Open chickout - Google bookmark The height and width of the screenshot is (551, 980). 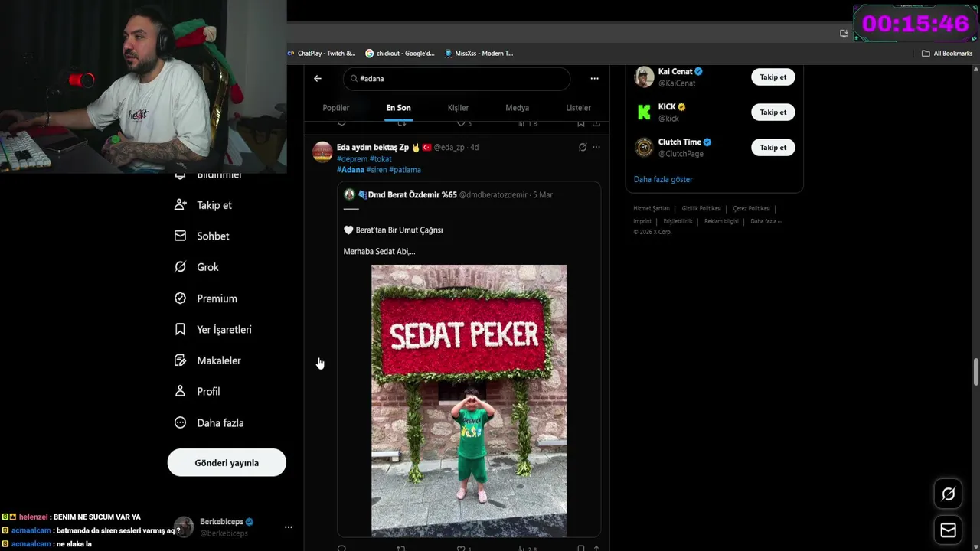pyautogui.click(x=400, y=54)
